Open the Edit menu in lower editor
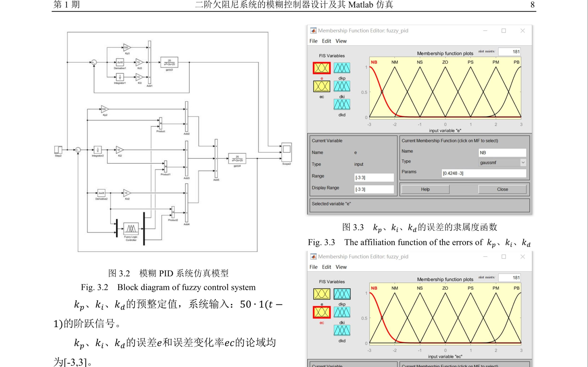 tap(326, 267)
